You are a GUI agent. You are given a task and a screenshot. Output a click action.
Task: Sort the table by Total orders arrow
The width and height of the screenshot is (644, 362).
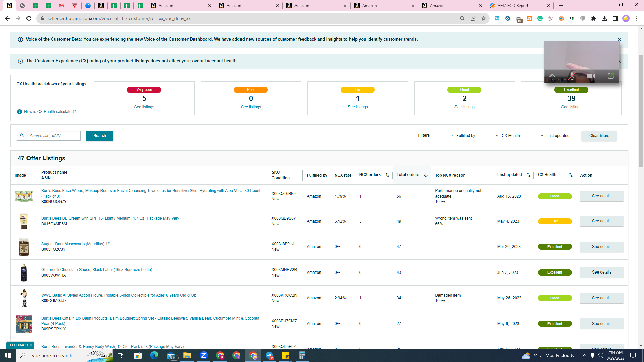click(426, 175)
